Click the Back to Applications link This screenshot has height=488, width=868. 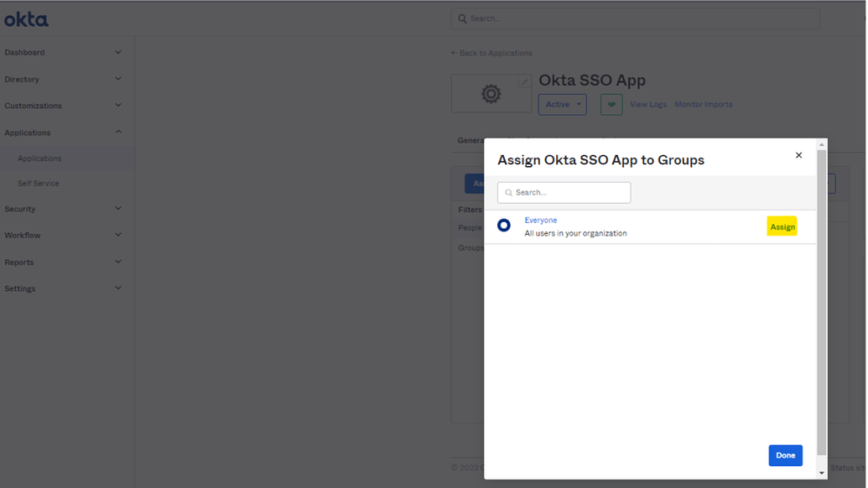(491, 53)
